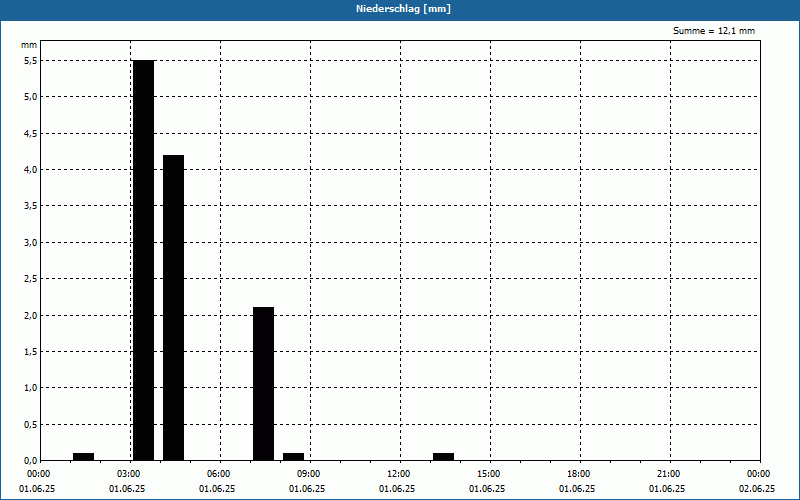This screenshot has width=800, height=500.
Task: Click the 00:00 label above 02.06.25
Action: [759, 474]
